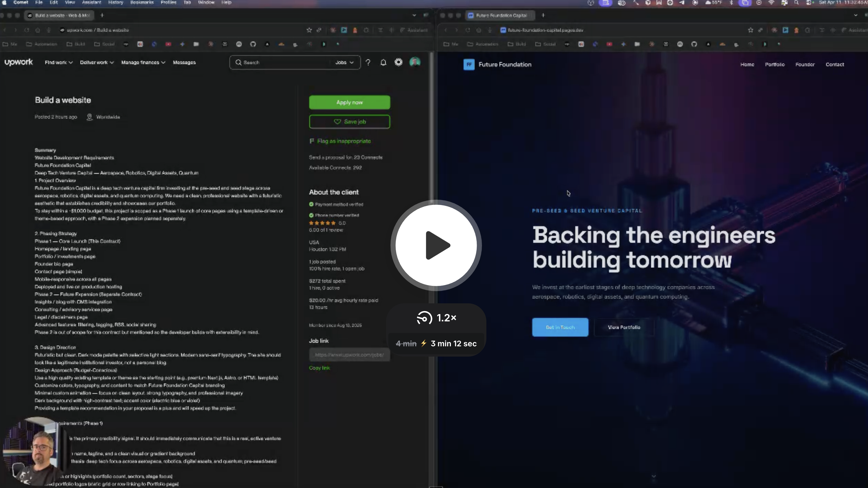
Task: Open Spotlight search in the macOS menu bar
Action: pyautogui.click(x=796, y=2)
